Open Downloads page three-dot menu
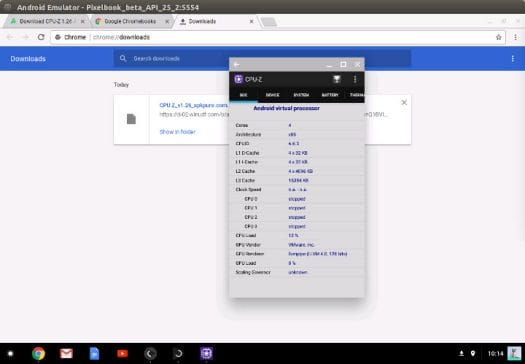This screenshot has width=525, height=364. [x=513, y=59]
